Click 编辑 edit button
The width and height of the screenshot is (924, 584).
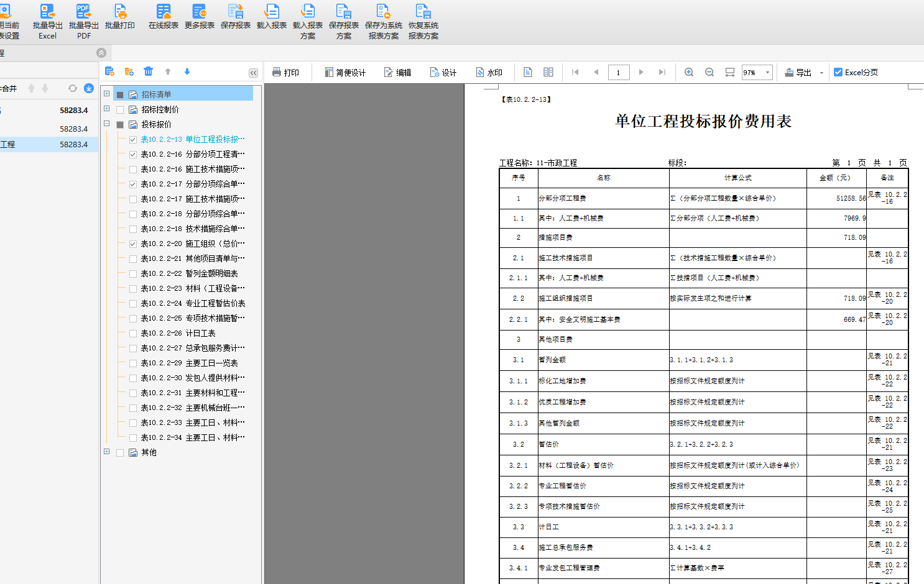tap(398, 73)
